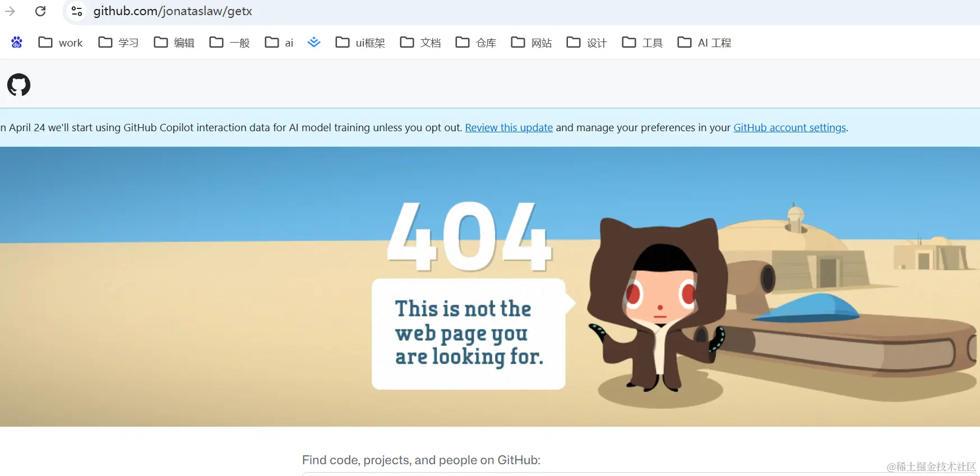The image size is (980, 476).
Task: Open the 编辑 bookmarks folder
Action: click(174, 43)
